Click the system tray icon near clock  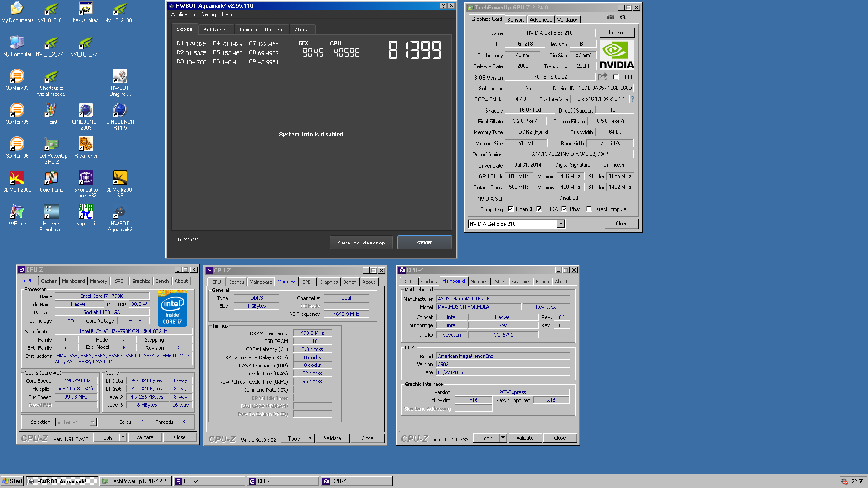point(844,482)
